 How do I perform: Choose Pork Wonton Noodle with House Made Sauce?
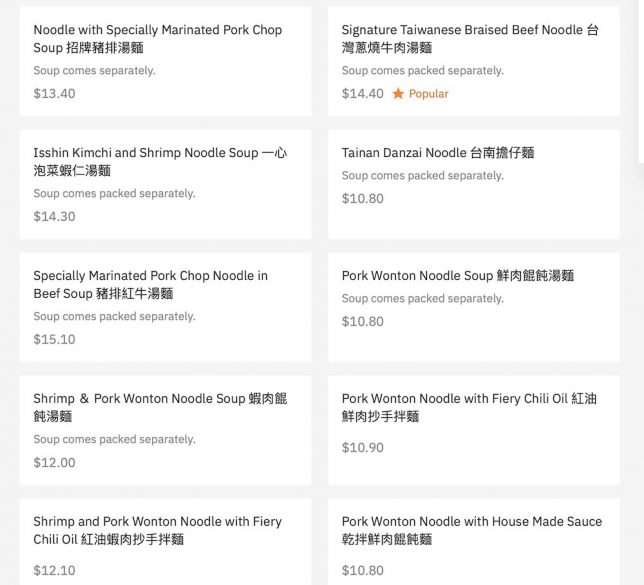(x=472, y=530)
